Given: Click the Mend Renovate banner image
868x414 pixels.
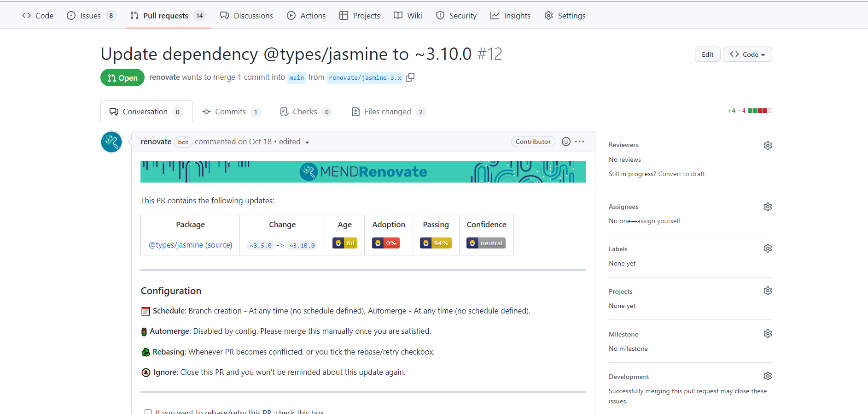Looking at the screenshot, I should [363, 172].
